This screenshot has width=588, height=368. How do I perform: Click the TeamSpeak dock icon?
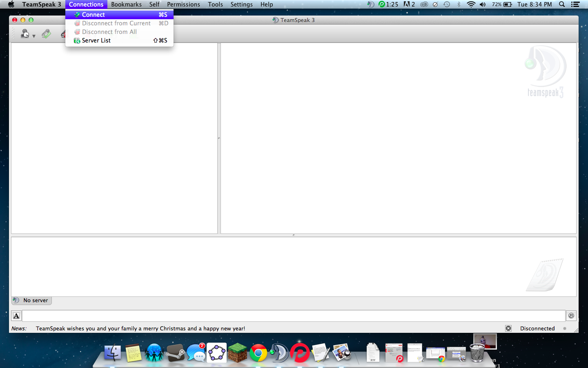pyautogui.click(x=279, y=353)
